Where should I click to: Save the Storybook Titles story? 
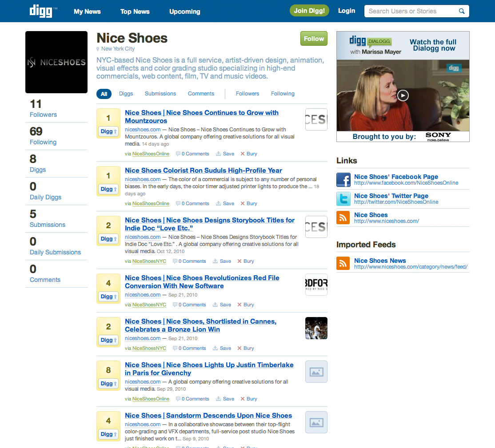tap(222, 261)
